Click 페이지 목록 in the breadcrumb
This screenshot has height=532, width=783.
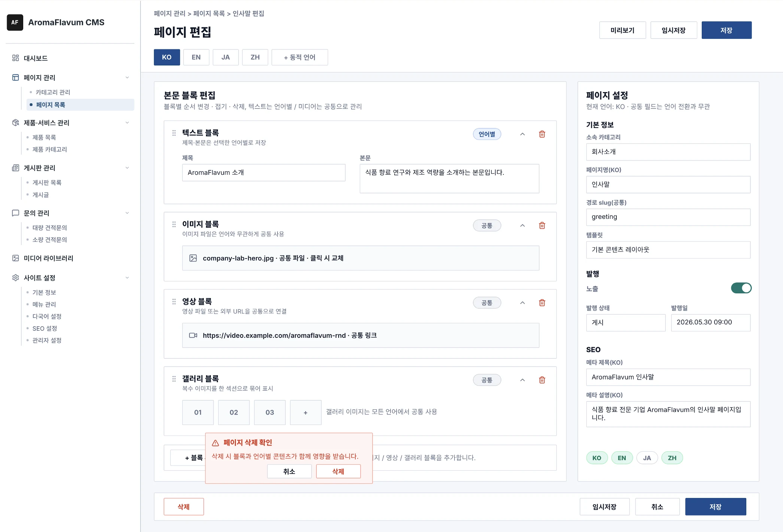[209, 13]
